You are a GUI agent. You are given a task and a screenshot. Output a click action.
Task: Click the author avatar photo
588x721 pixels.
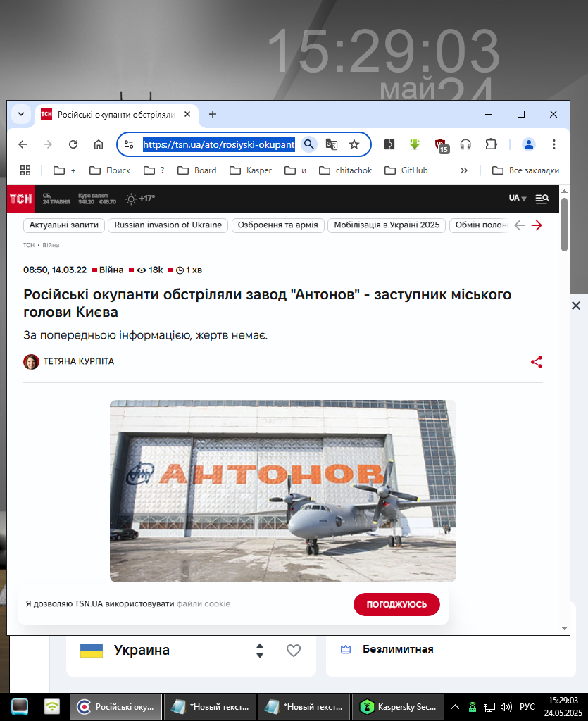click(x=31, y=362)
